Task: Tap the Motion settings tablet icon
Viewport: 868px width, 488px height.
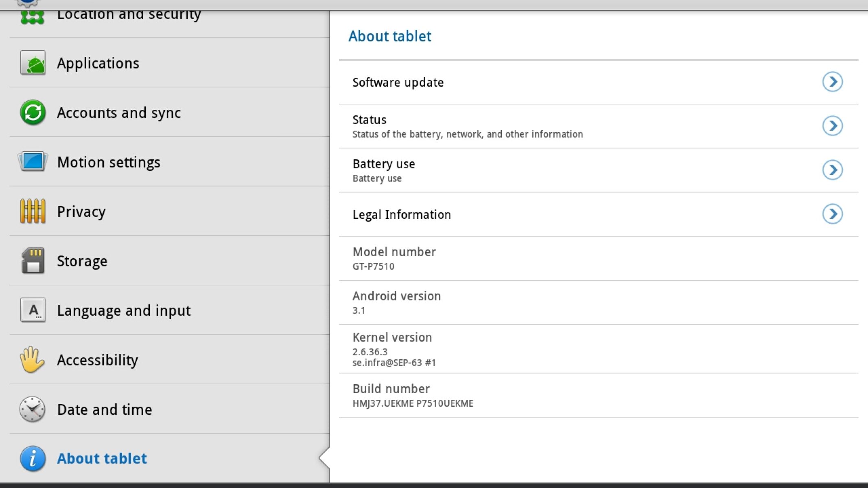Action: click(x=33, y=161)
